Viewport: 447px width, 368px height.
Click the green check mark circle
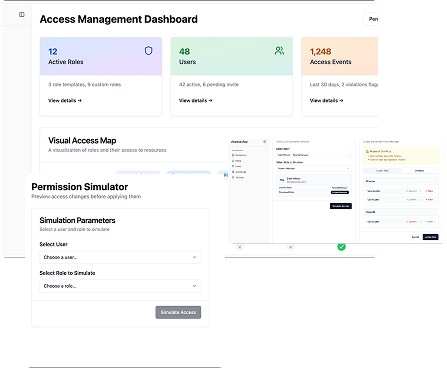[x=341, y=247]
